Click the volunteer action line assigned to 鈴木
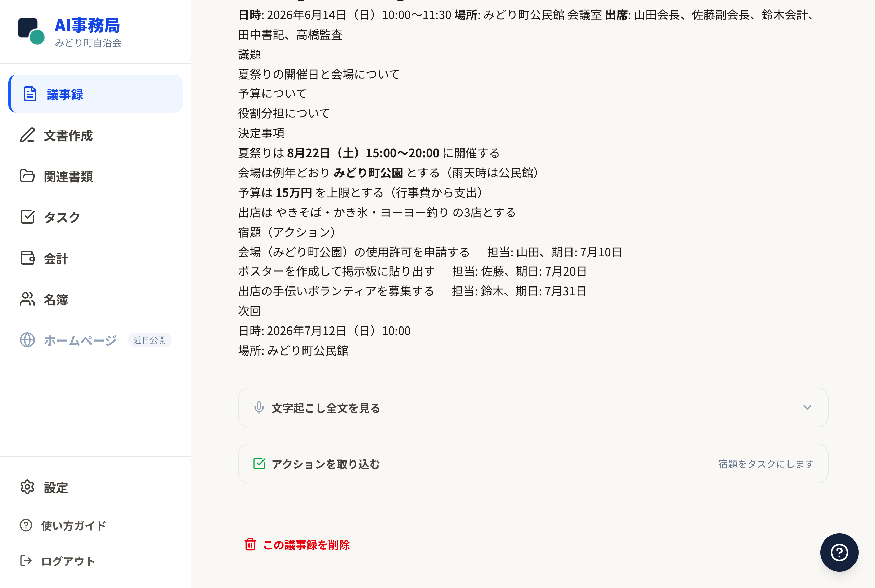 pyautogui.click(x=413, y=291)
